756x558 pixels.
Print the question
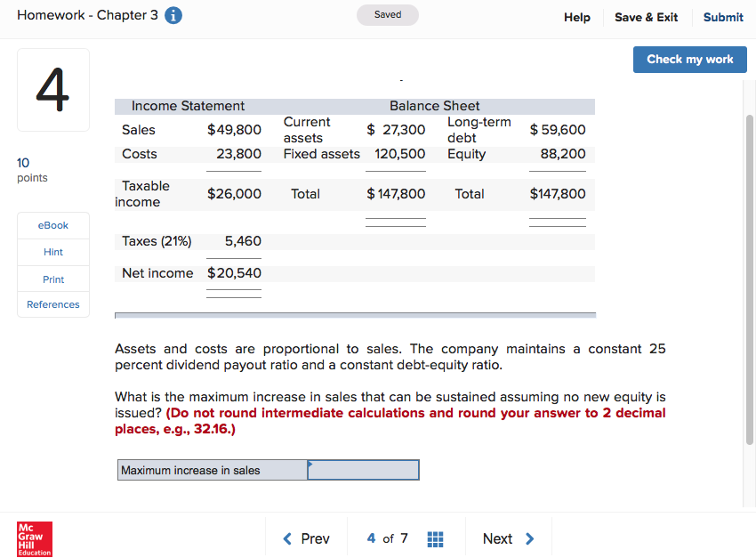click(52, 278)
